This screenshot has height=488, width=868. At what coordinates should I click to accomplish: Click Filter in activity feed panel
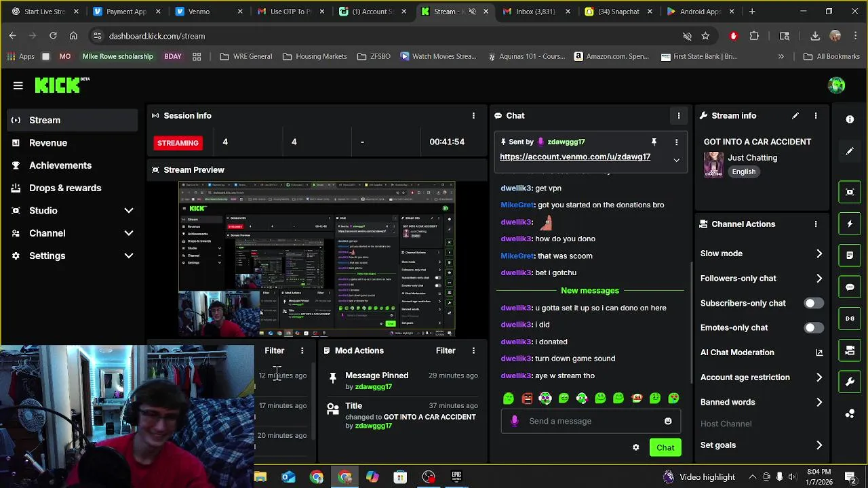coord(275,350)
